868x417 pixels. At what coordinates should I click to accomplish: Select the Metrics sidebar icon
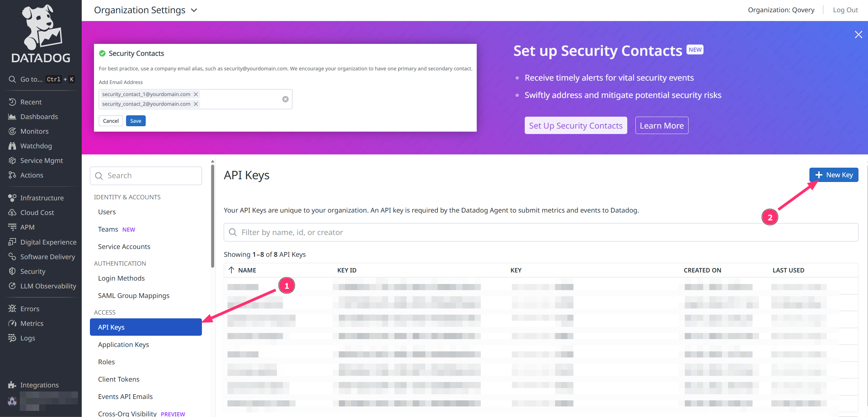32,323
